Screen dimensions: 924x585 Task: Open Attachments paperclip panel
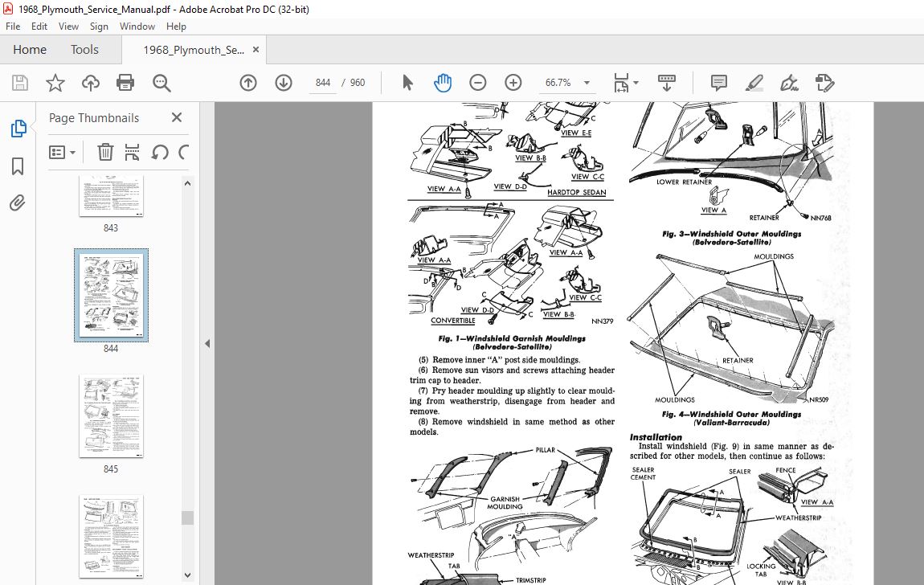(18, 203)
